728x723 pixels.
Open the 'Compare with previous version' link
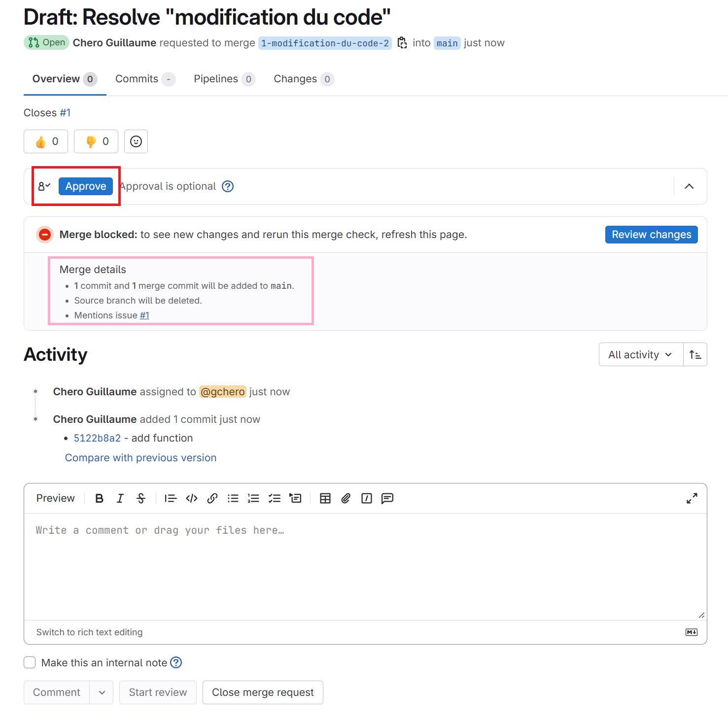(x=140, y=458)
